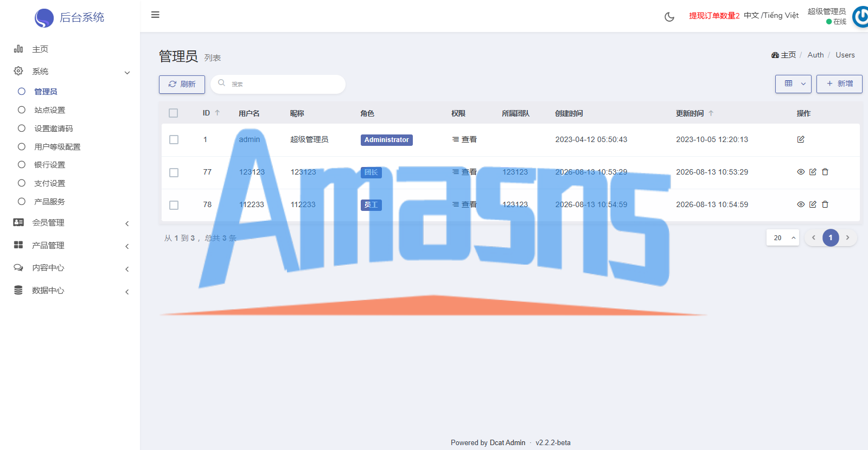Image resolution: width=868 pixels, height=450 pixels.
Task: Toggle the hamburger sidebar menu icon
Action: coord(155,15)
